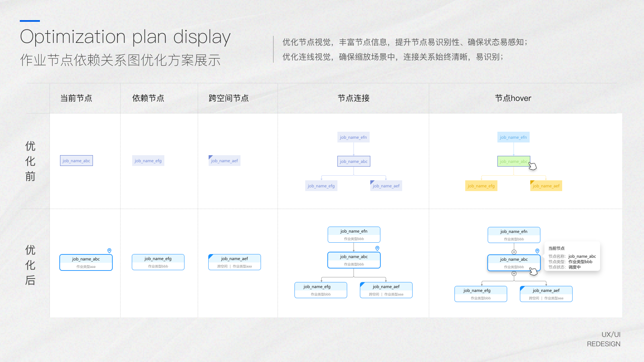
Task: Click yellow job_name_efg node in before row
Action: coord(481,186)
